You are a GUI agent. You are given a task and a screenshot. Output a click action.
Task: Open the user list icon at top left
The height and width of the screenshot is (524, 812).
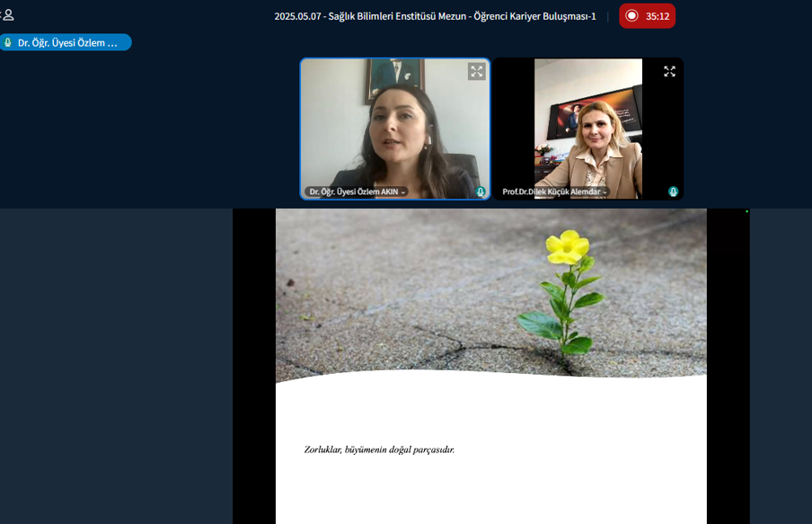tap(7, 15)
